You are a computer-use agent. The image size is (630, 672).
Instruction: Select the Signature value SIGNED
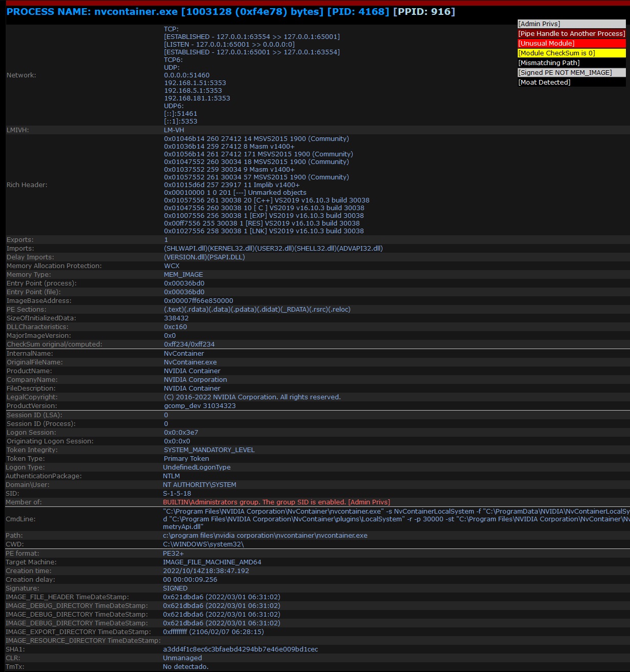point(175,588)
